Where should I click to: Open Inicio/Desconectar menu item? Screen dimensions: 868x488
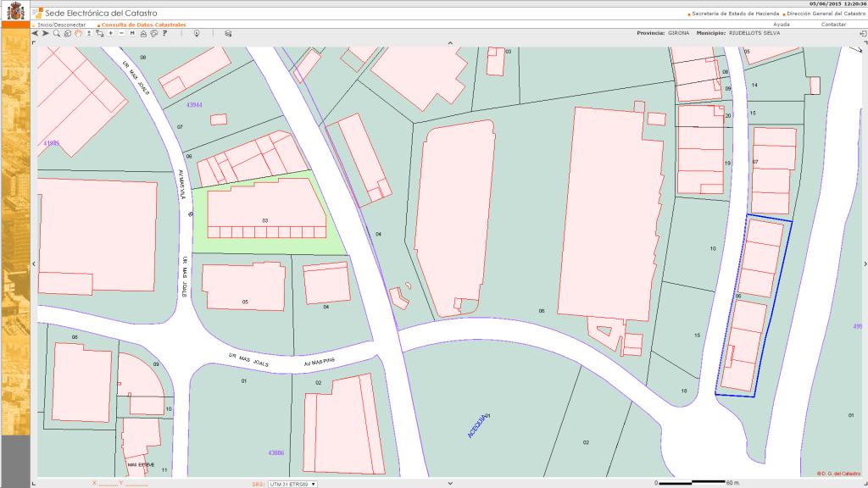coord(62,25)
